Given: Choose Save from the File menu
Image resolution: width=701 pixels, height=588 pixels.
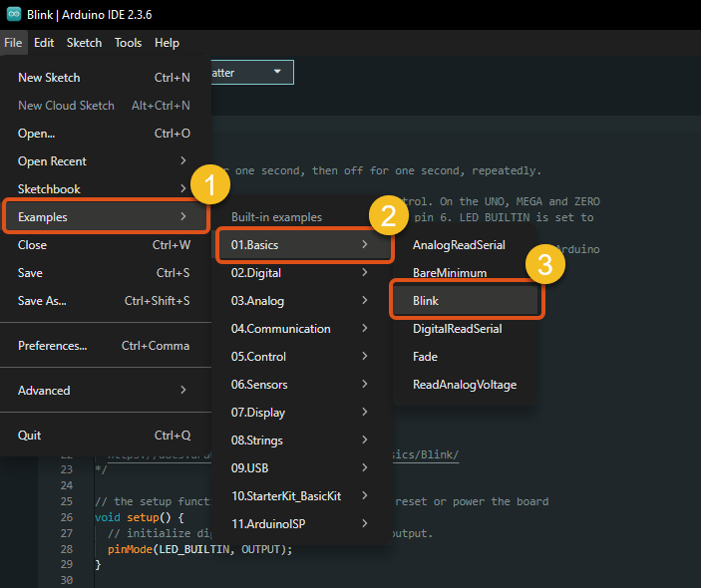Looking at the screenshot, I should (x=106, y=273).
